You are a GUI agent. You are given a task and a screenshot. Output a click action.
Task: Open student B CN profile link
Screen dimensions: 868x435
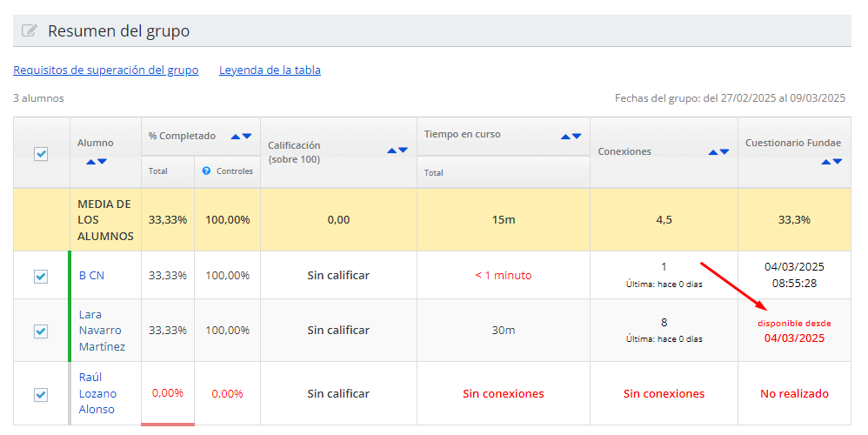click(91, 276)
